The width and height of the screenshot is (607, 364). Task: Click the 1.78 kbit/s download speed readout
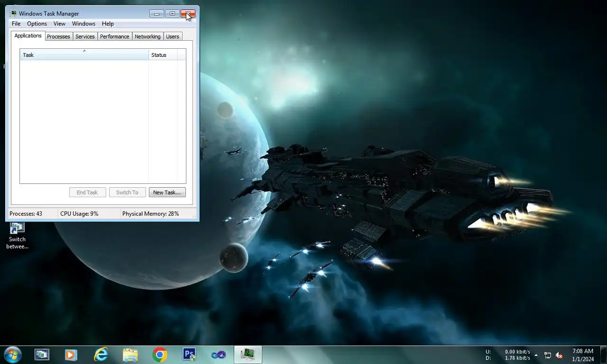tap(517, 358)
